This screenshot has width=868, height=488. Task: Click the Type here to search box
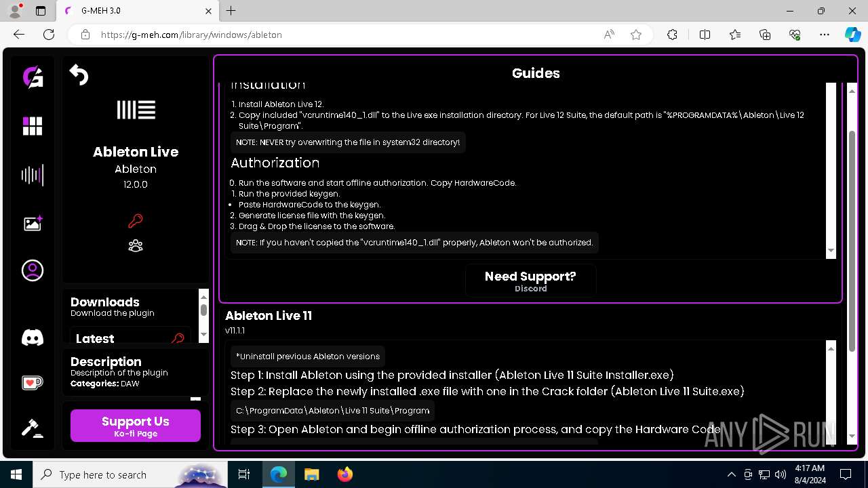click(x=130, y=474)
